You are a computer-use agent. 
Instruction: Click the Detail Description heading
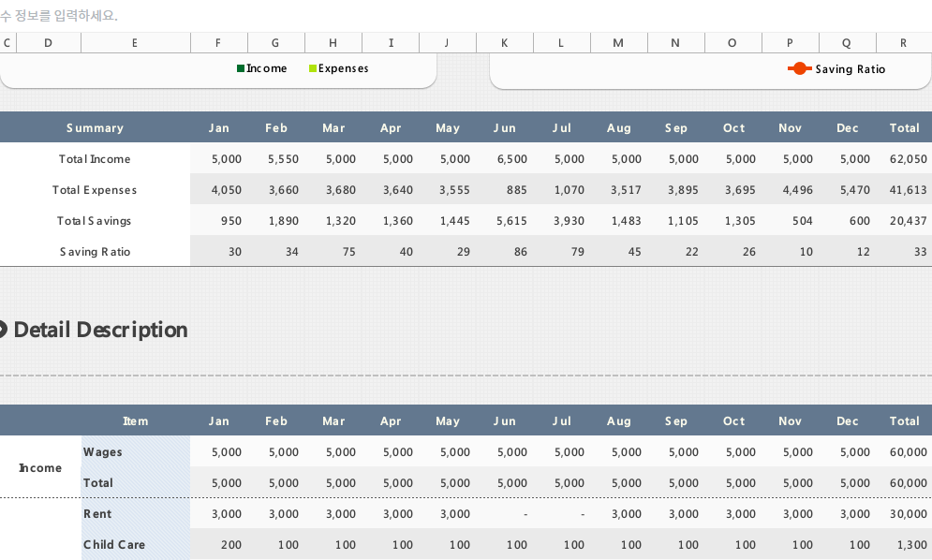[100, 330]
